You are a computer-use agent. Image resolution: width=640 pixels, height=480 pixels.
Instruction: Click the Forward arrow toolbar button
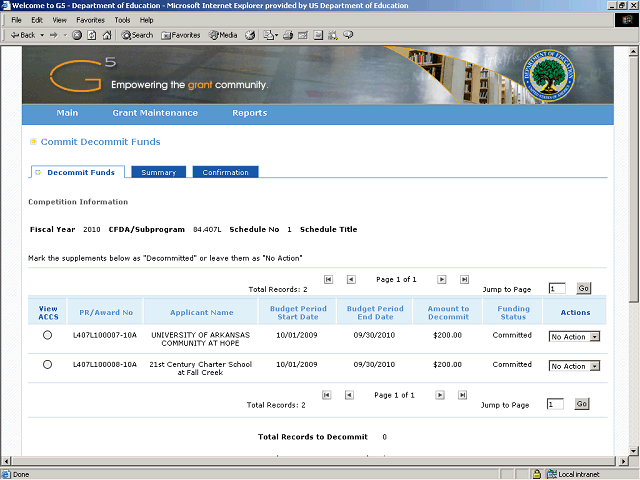pos(54,35)
